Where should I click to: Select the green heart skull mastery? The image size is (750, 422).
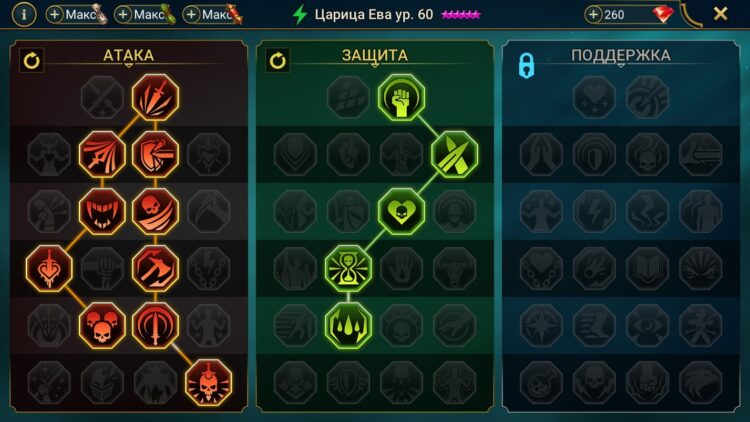[x=401, y=211]
